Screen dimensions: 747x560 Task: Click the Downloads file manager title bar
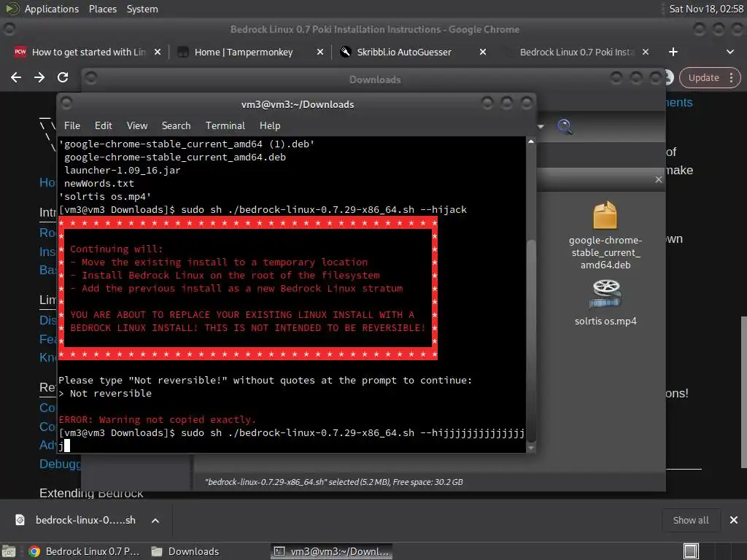tap(375, 79)
